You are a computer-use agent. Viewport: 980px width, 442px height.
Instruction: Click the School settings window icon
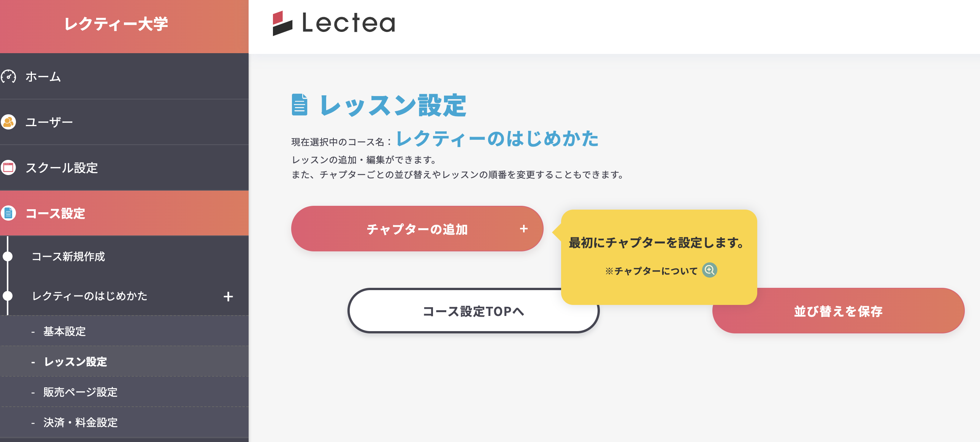click(8, 167)
